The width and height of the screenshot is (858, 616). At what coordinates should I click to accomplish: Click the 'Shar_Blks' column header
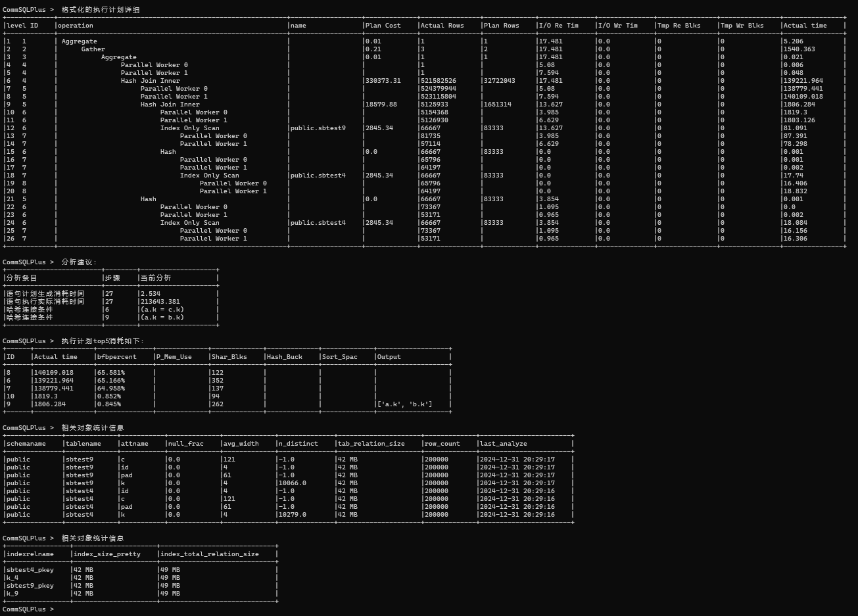coord(229,357)
